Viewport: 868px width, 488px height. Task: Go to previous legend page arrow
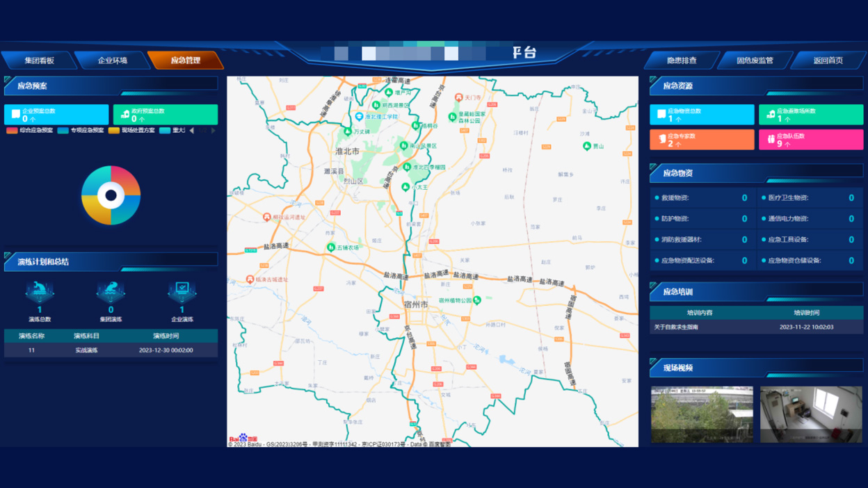pos(192,130)
